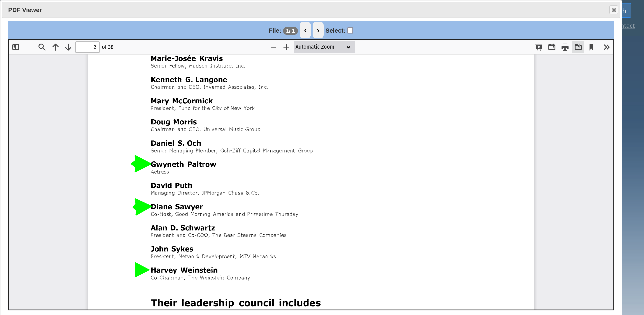644x315 pixels.
Task: Open the find in document search
Action: (x=42, y=47)
